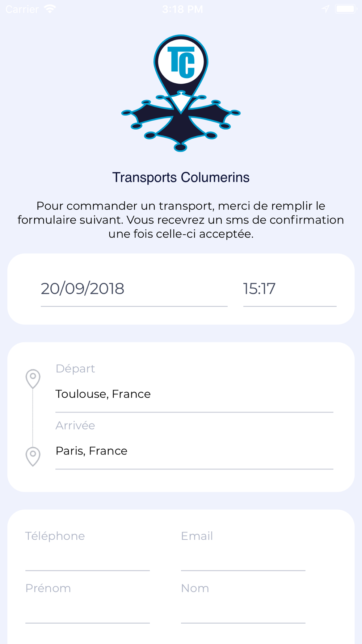Open the date field showing 20/09/2018
Screen dimensions: 362x644
[x=134, y=289]
